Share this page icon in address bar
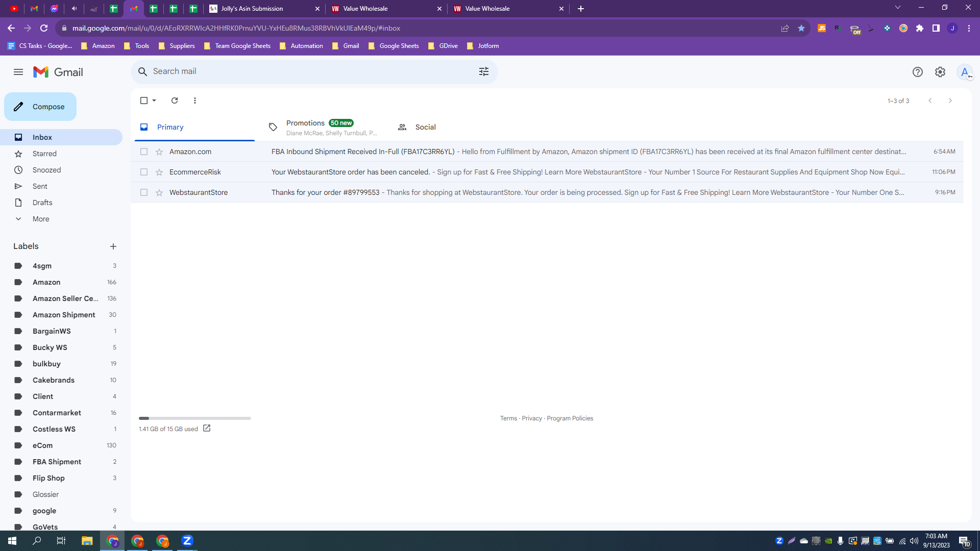The image size is (980, 551). [785, 28]
